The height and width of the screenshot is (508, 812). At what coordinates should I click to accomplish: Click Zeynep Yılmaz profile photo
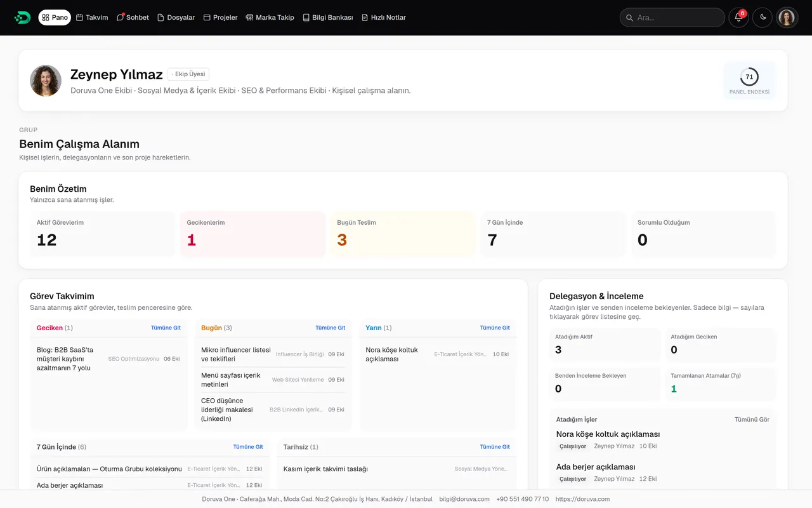coord(46,81)
